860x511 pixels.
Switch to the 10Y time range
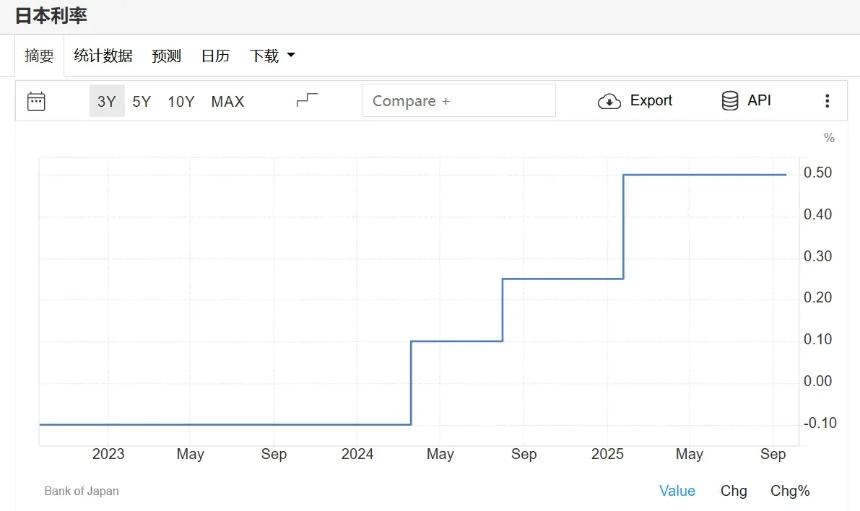[x=181, y=101]
